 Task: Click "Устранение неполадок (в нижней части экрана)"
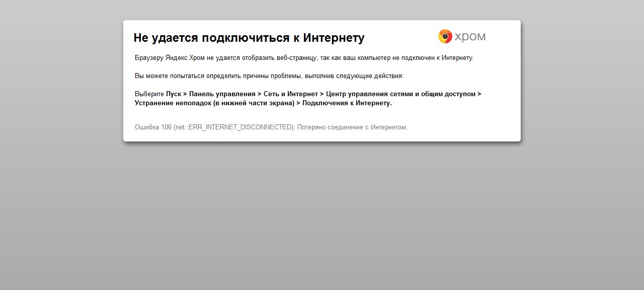pos(214,103)
